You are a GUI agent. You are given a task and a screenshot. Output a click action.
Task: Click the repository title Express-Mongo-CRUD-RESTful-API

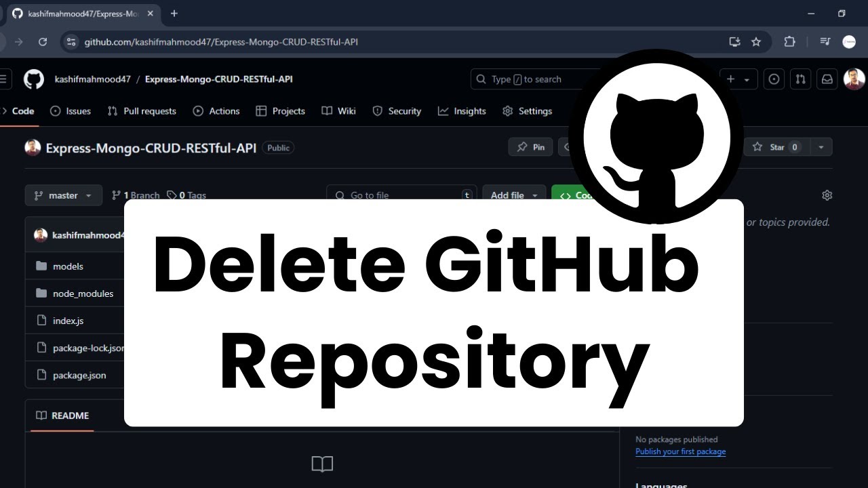(x=151, y=148)
